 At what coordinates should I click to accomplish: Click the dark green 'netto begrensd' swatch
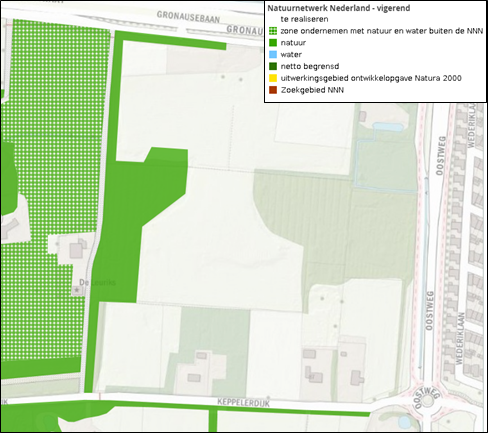pos(273,66)
